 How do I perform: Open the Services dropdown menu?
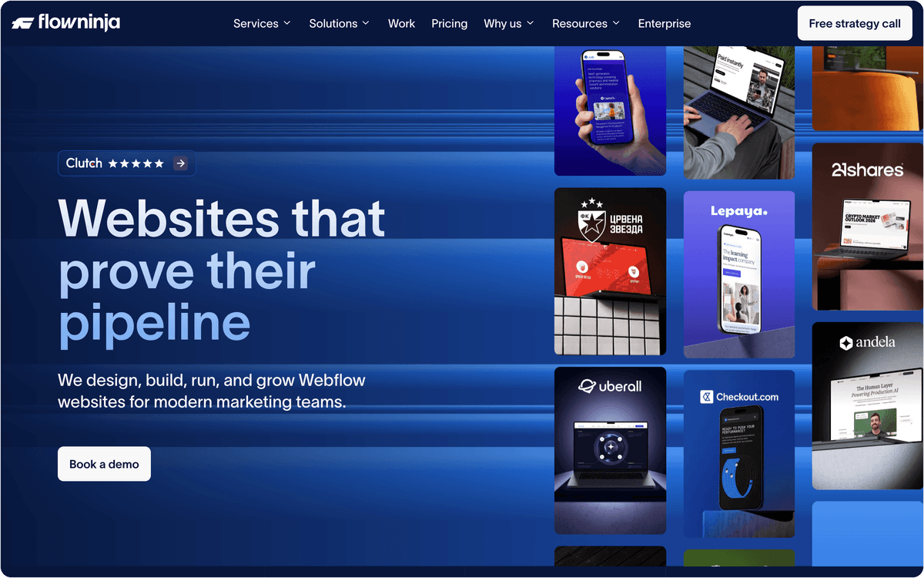pyautogui.click(x=262, y=24)
